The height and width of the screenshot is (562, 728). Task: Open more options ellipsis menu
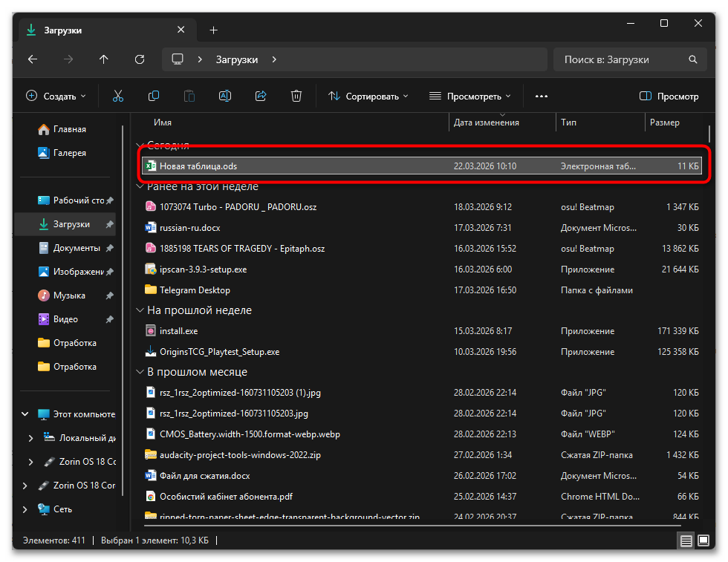(x=541, y=96)
